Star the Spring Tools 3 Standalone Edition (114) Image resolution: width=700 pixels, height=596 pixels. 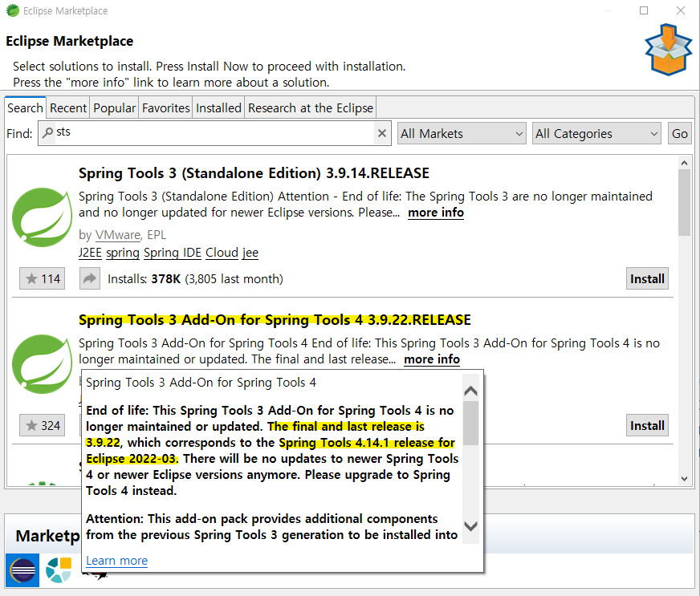pos(43,279)
